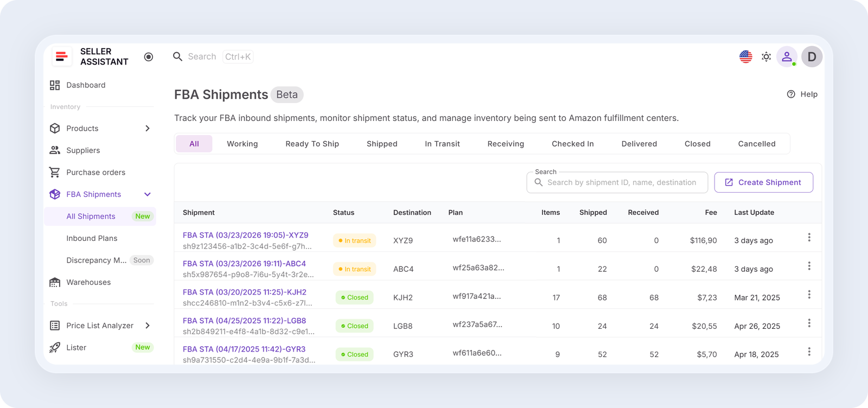Image resolution: width=868 pixels, height=408 pixels.
Task: Focus the shipment search input field
Action: [617, 182]
